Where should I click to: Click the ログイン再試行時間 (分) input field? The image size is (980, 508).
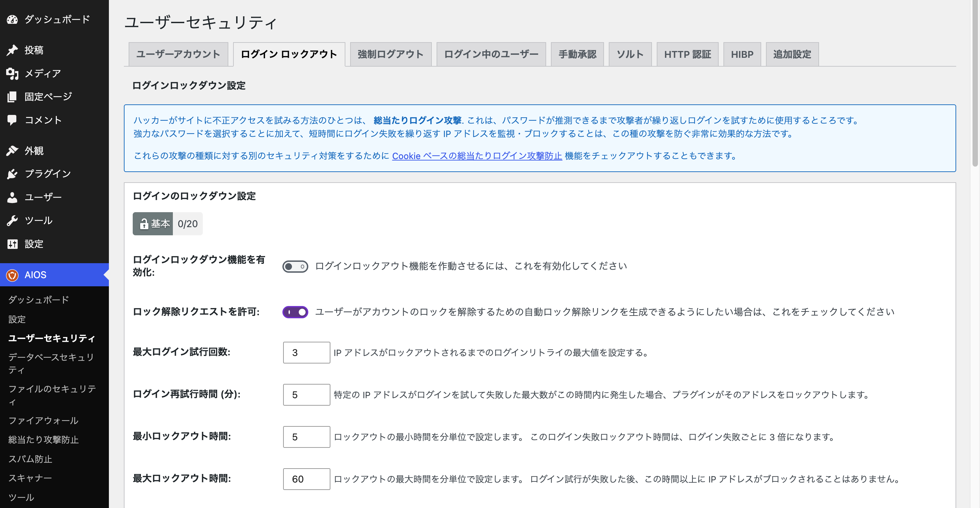coord(307,395)
